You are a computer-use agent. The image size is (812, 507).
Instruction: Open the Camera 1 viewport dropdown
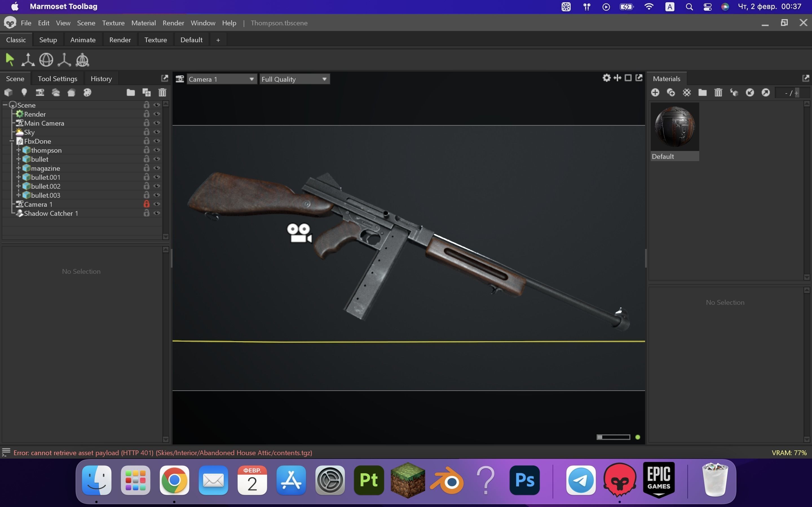point(221,79)
